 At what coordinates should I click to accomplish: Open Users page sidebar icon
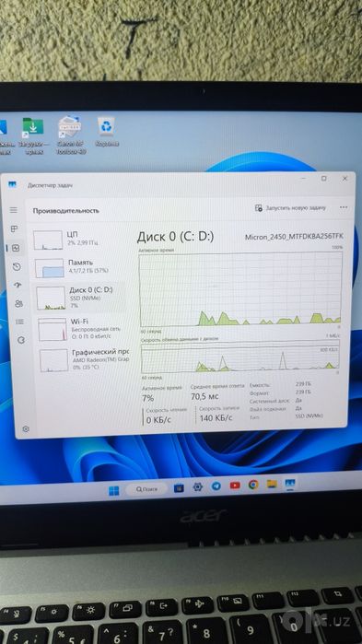click(18, 303)
